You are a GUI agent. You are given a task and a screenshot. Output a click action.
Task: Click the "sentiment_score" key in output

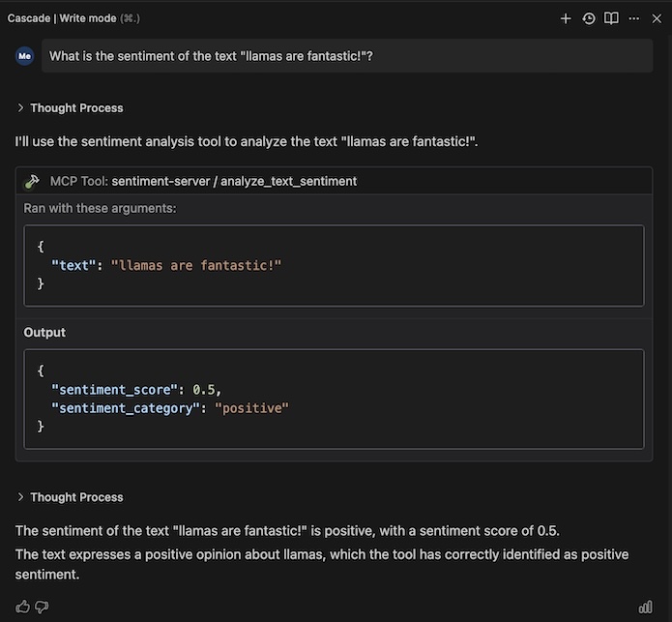point(114,390)
